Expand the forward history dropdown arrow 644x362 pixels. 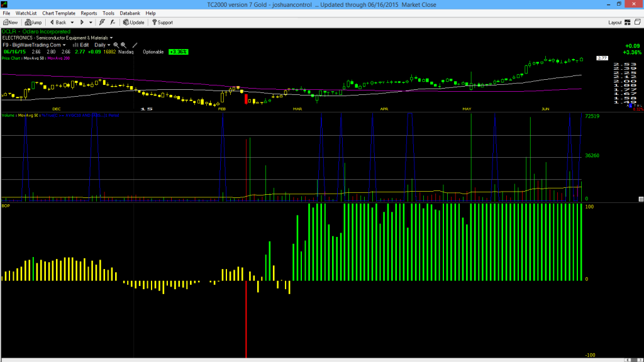click(91, 23)
